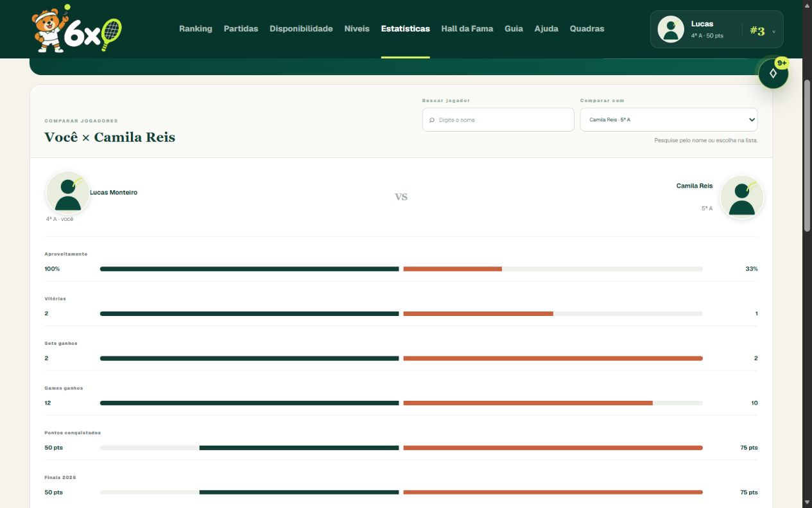The height and width of the screenshot is (508, 812).
Task: Open the floating diamond notifications button
Action: pyautogui.click(x=773, y=74)
